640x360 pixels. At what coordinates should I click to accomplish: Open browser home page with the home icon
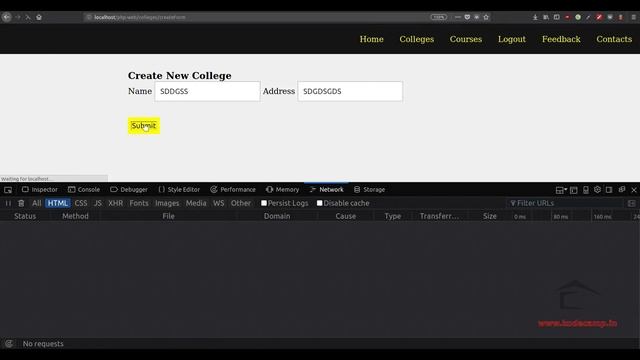point(39,17)
